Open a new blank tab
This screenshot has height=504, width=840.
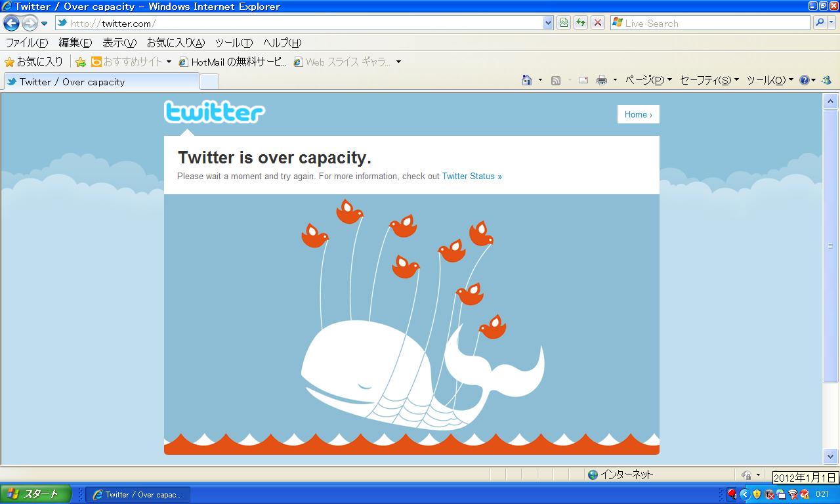point(209,81)
